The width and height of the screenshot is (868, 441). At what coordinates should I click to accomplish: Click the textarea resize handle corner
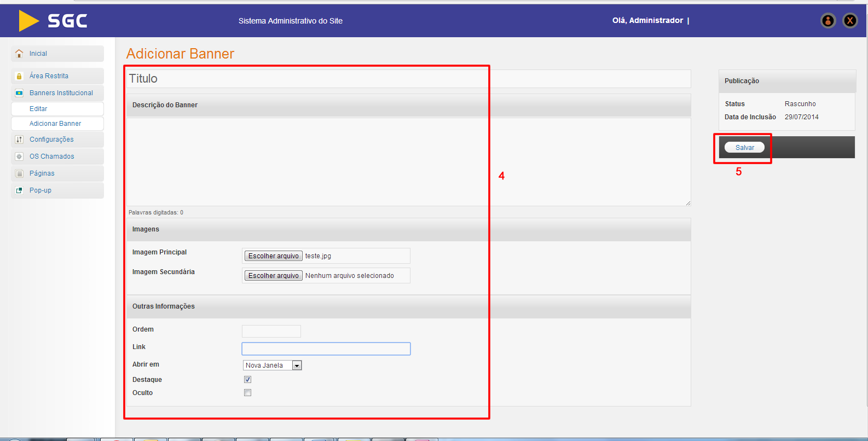coord(688,203)
